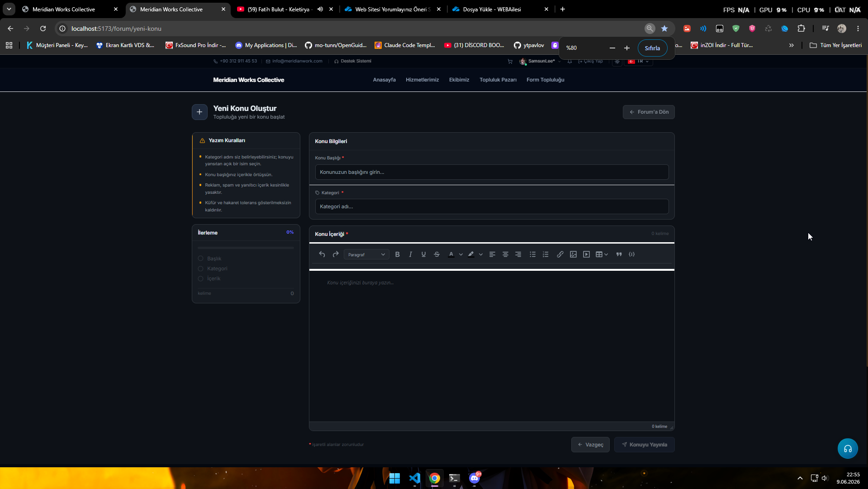Insert a blockquote
The image size is (868, 489).
click(619, 254)
